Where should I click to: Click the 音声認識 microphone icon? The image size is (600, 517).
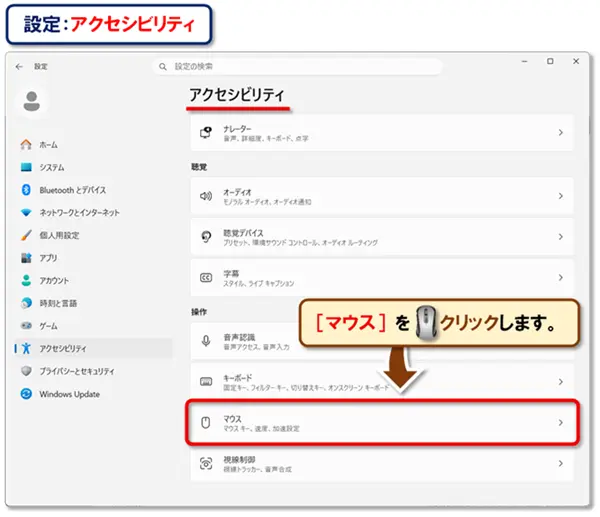tap(206, 341)
